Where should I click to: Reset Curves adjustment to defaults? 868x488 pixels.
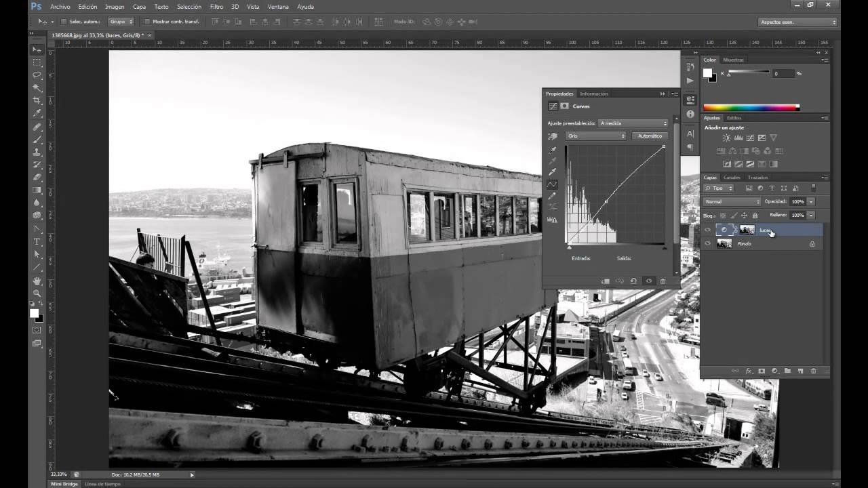point(633,281)
